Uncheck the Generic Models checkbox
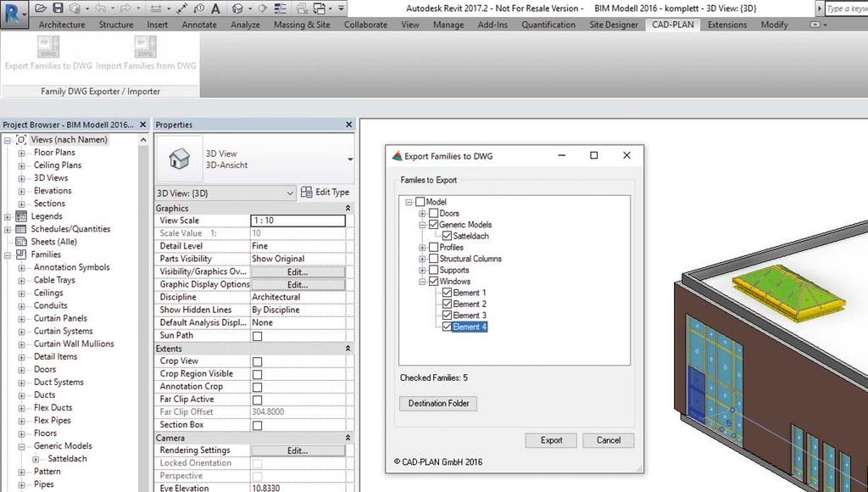This screenshot has width=868, height=492. click(433, 225)
